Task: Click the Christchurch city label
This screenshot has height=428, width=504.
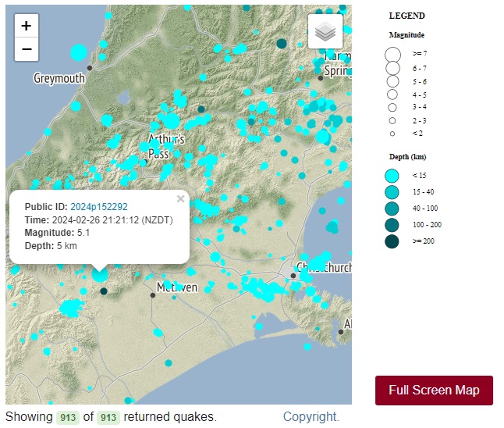Action: click(x=324, y=267)
